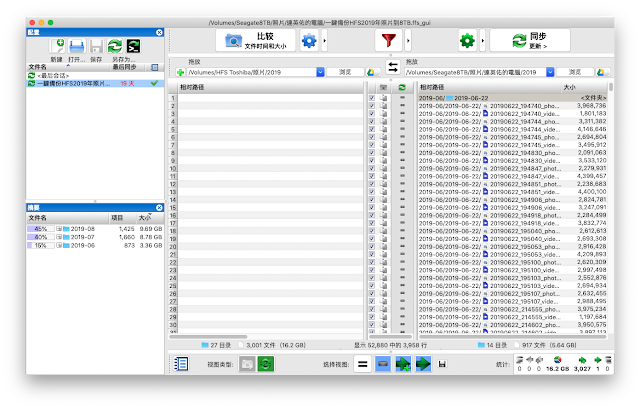Uncheck the row 30 checkbox

coord(372,325)
